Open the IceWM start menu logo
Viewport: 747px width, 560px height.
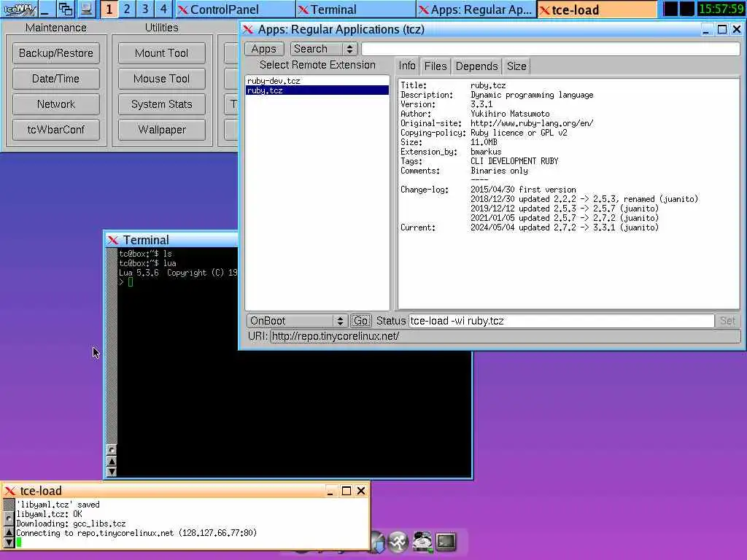tap(18, 9)
